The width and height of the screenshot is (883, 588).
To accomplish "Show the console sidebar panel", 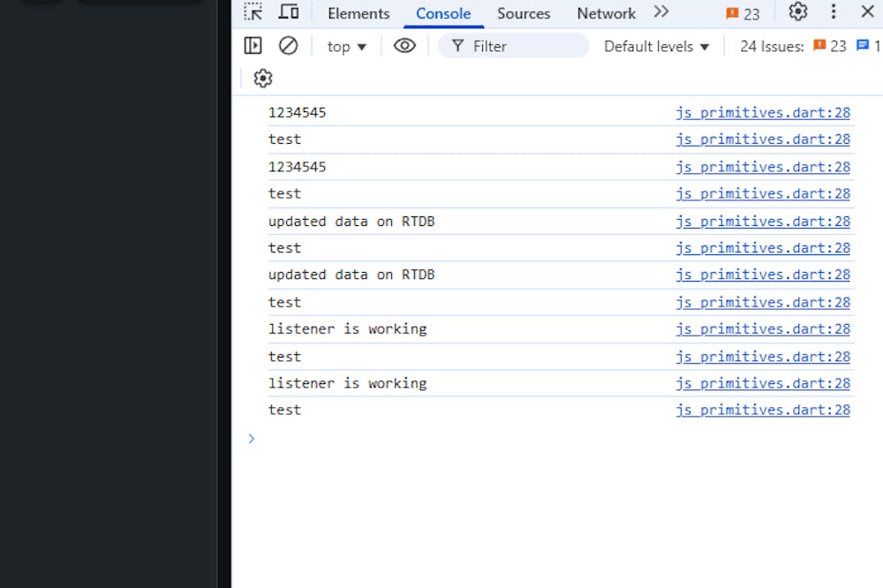I will [x=253, y=46].
